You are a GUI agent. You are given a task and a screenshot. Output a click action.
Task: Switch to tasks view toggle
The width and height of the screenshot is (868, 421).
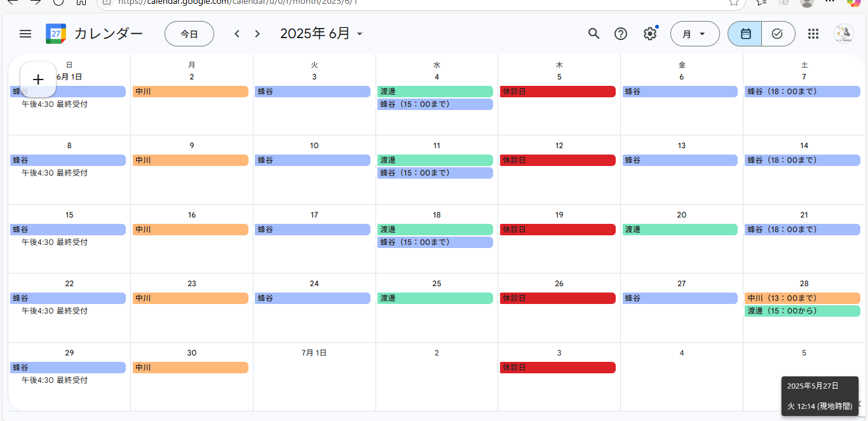(778, 34)
